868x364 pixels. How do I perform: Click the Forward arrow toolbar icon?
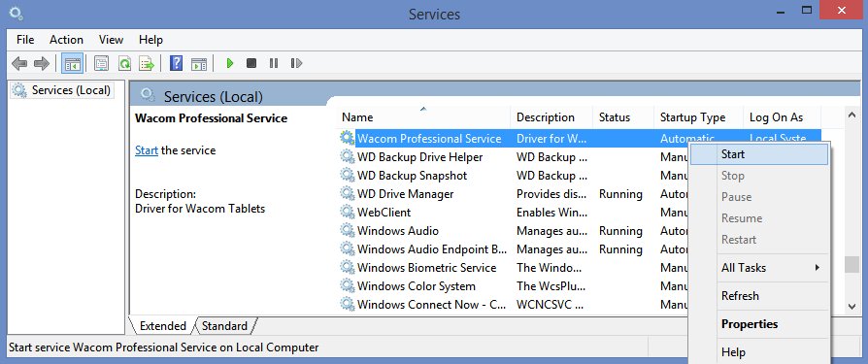pyautogui.click(x=42, y=64)
